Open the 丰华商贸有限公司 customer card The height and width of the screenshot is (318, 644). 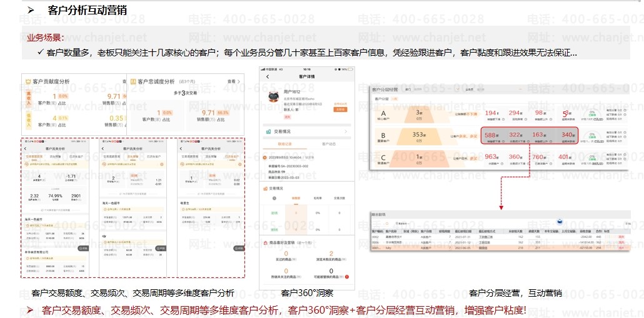point(54,262)
